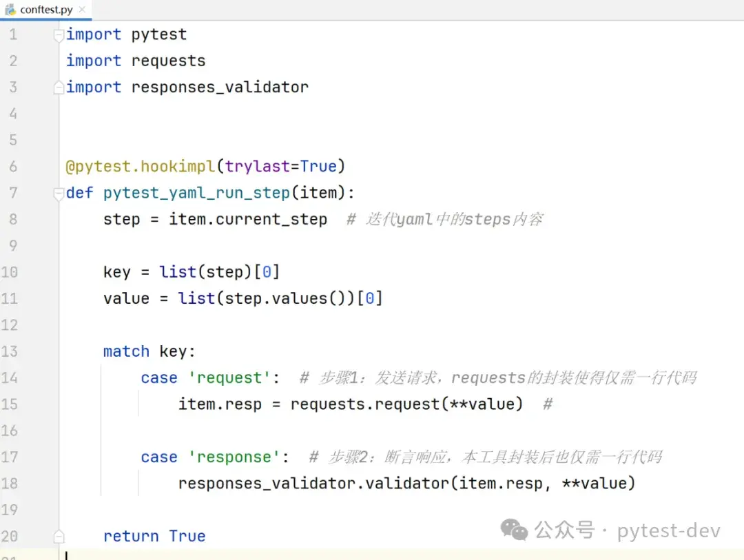Click 'requests' in the line 2 import

(169, 61)
